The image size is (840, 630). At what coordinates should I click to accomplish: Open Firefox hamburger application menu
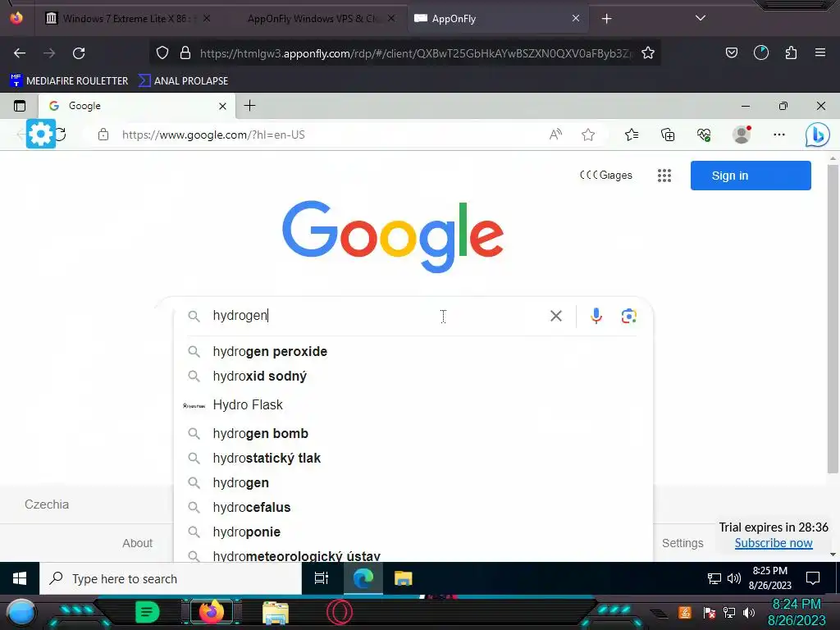click(x=819, y=52)
